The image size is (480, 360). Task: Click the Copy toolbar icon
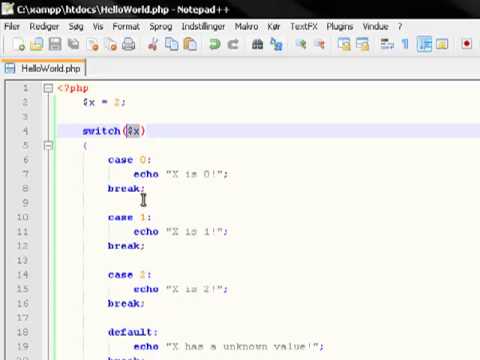tap(172, 44)
